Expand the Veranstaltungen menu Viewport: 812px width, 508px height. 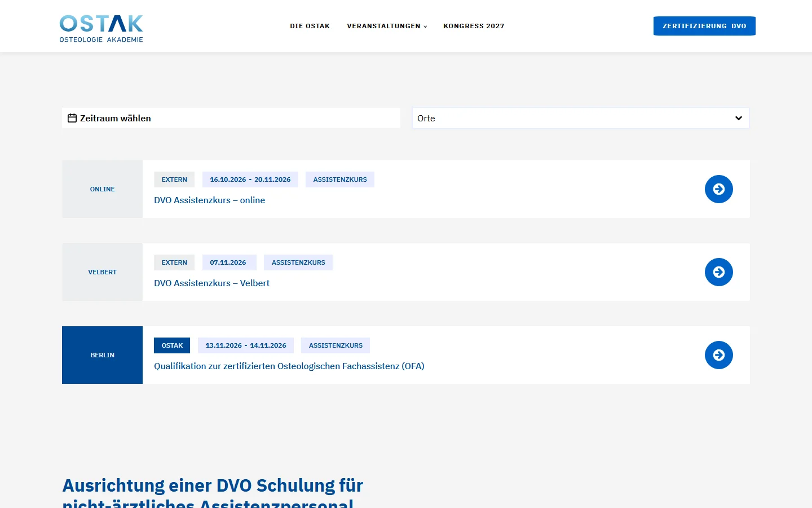click(x=387, y=26)
